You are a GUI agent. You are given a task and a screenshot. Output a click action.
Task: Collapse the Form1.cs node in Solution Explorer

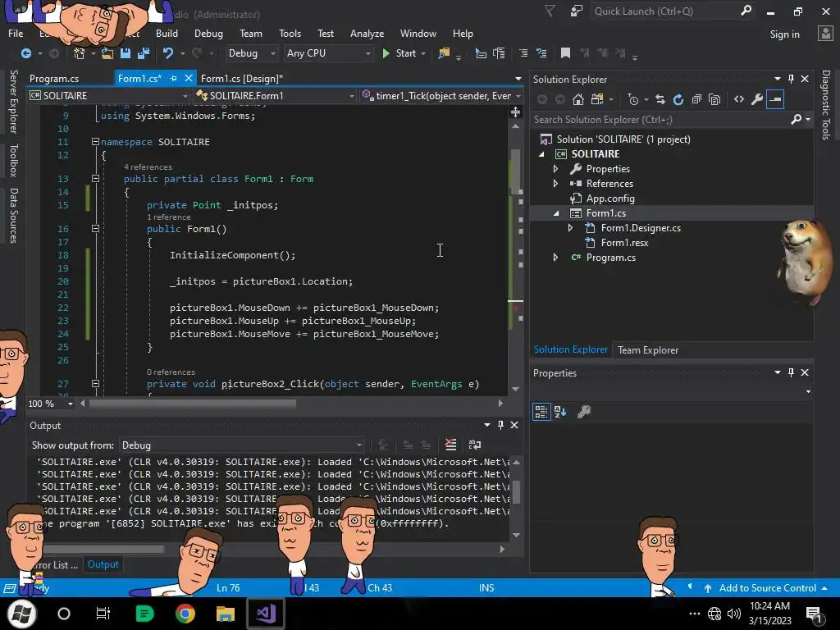point(556,213)
